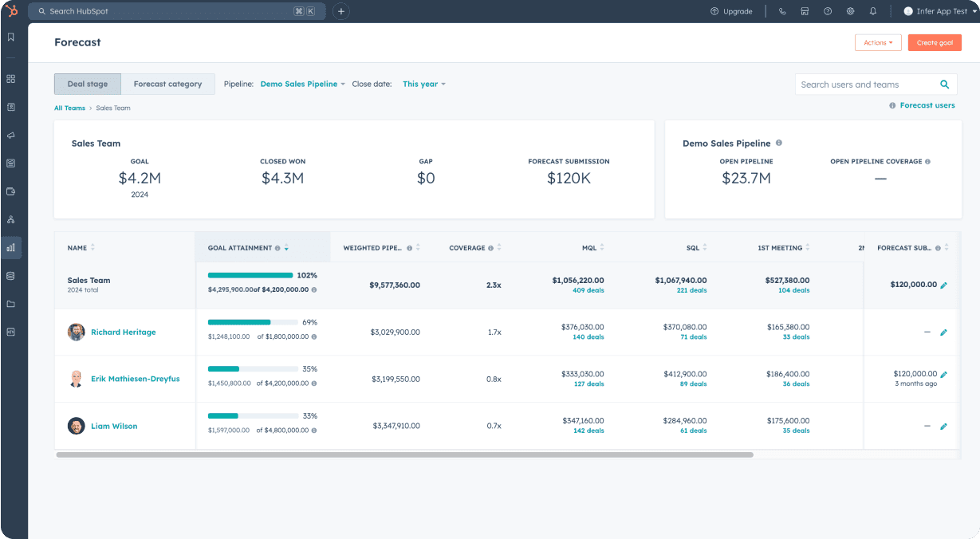
Task: Open the This year close date dropdown
Action: click(x=423, y=83)
